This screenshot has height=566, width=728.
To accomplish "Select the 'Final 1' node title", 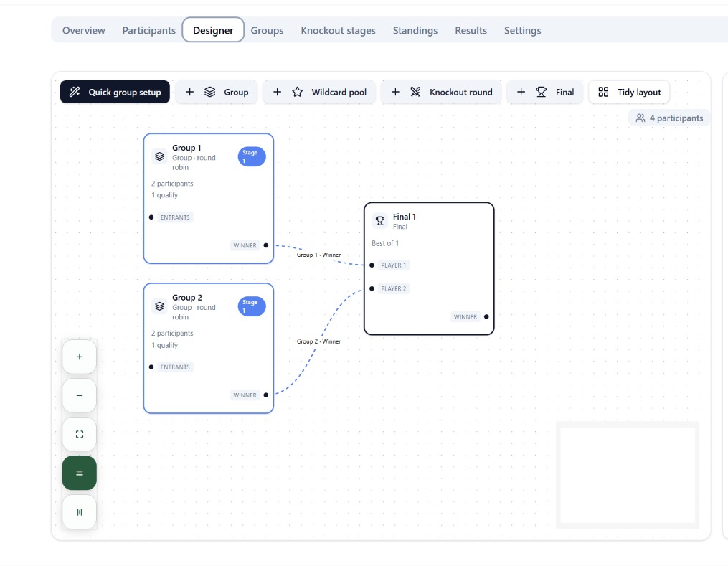I will pos(405,217).
